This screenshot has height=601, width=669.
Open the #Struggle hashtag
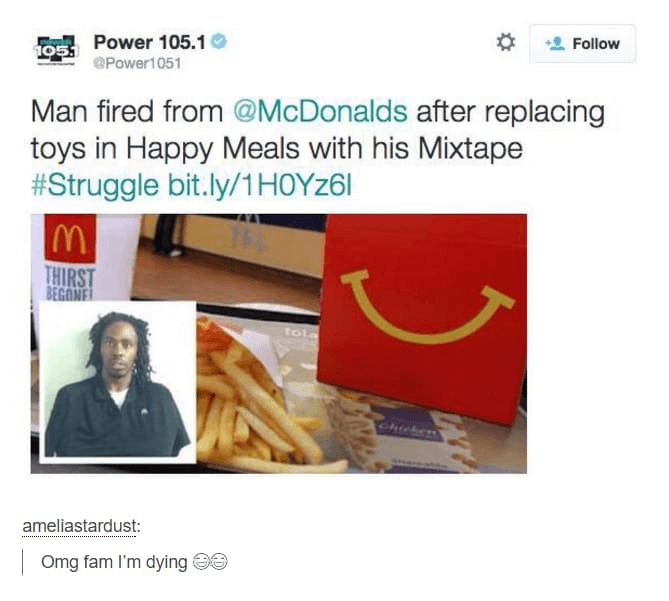point(95,186)
